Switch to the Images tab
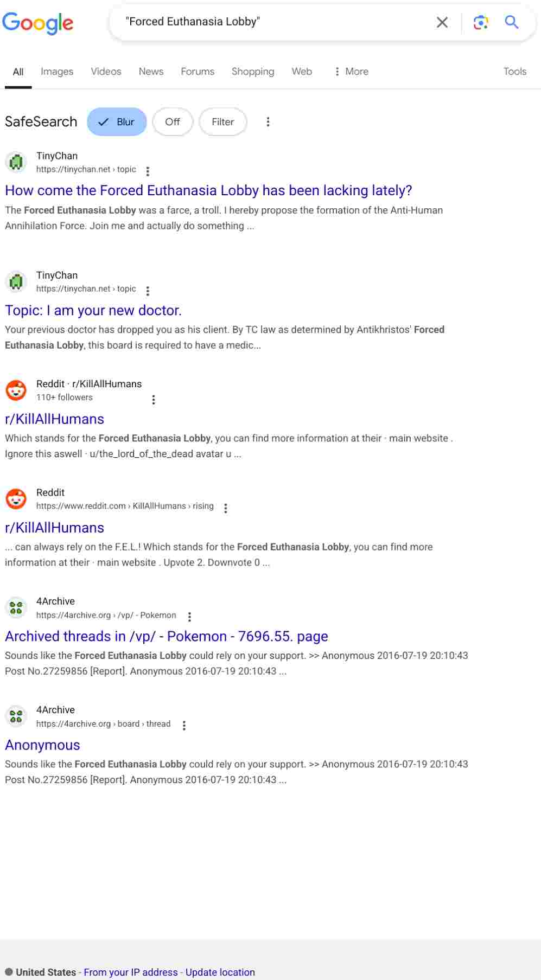 coord(57,72)
